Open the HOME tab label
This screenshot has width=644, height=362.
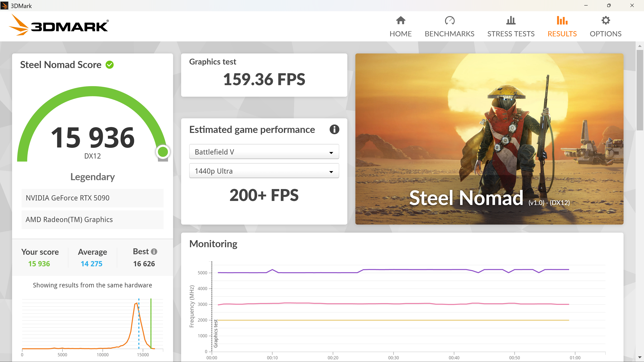coord(400,34)
